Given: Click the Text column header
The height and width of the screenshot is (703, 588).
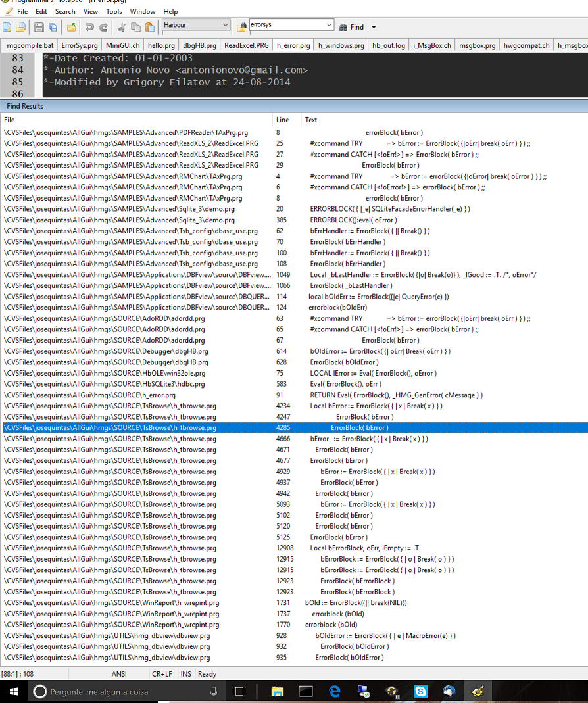Looking at the screenshot, I should (444, 120).
